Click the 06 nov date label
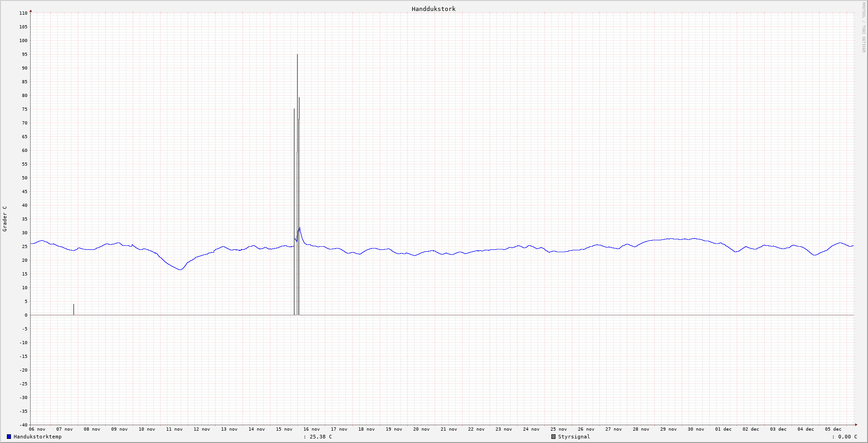Screen dimensions: 868x443 37,429
